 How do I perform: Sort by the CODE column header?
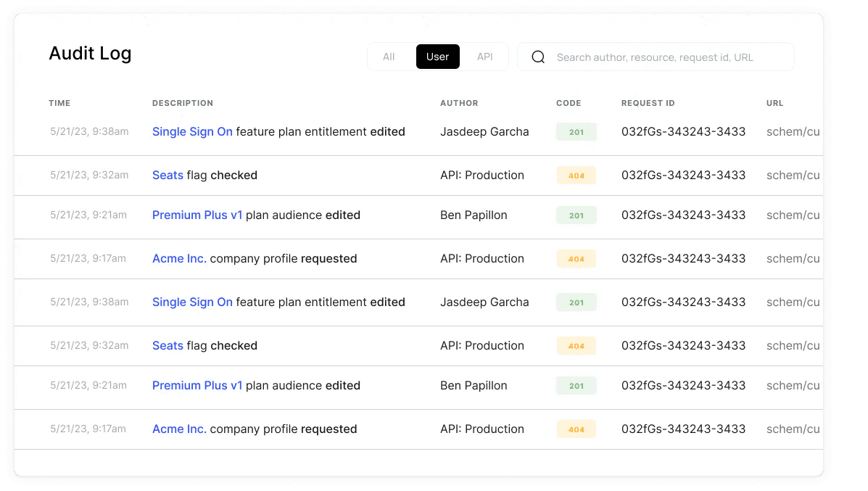click(x=569, y=103)
